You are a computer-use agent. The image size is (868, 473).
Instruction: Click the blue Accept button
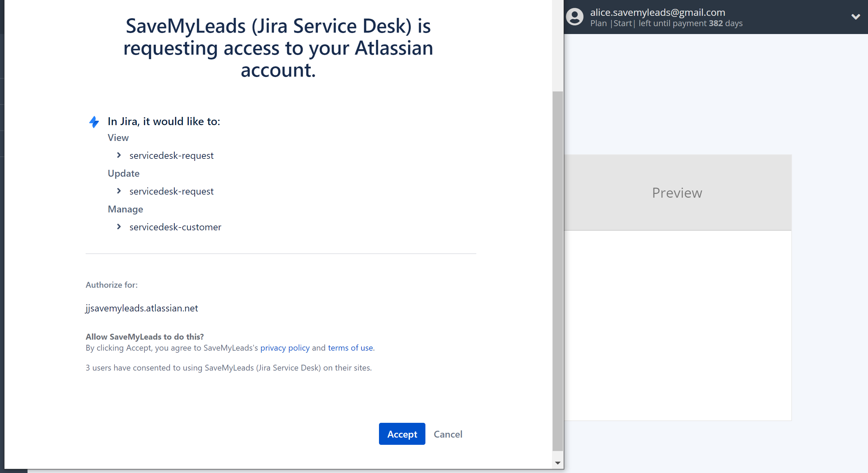coord(402,434)
